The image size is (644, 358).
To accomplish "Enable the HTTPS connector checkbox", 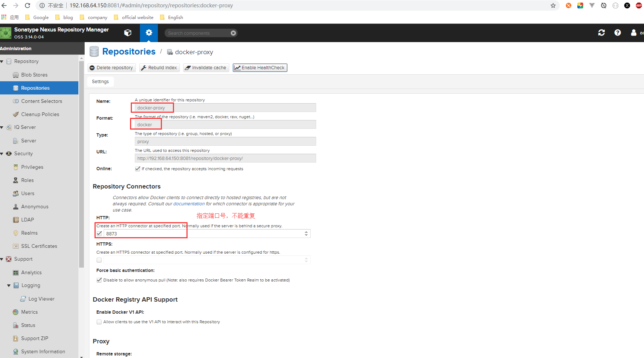I will (99, 260).
